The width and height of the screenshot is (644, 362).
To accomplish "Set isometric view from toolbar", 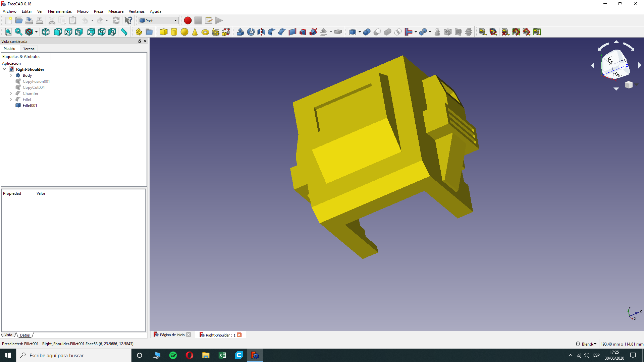I will pos(46,32).
